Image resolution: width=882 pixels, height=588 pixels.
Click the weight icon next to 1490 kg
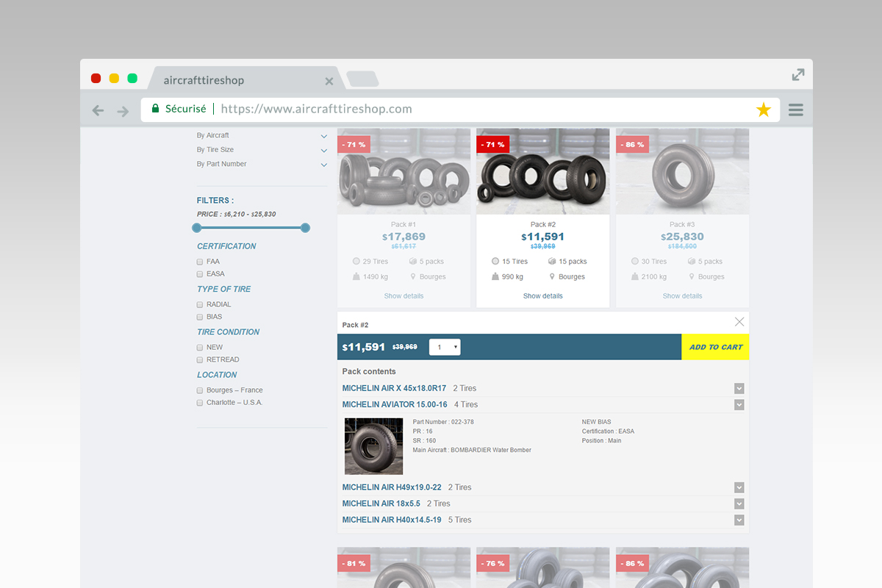356,277
